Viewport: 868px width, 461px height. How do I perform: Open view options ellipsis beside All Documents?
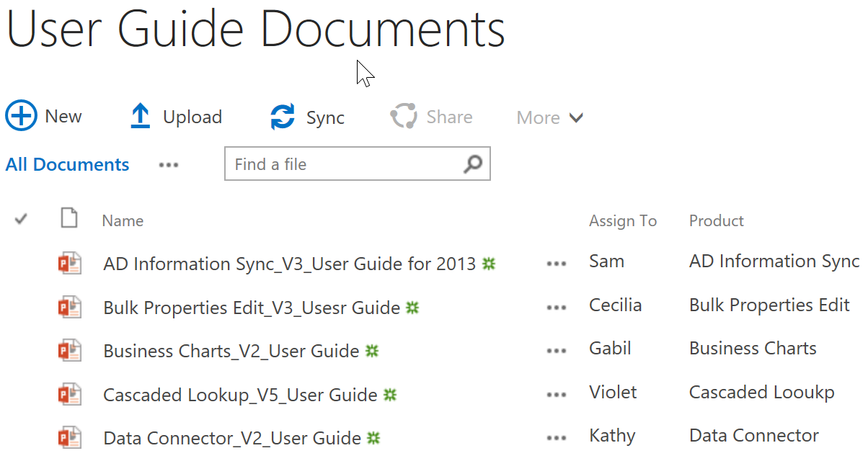169,165
